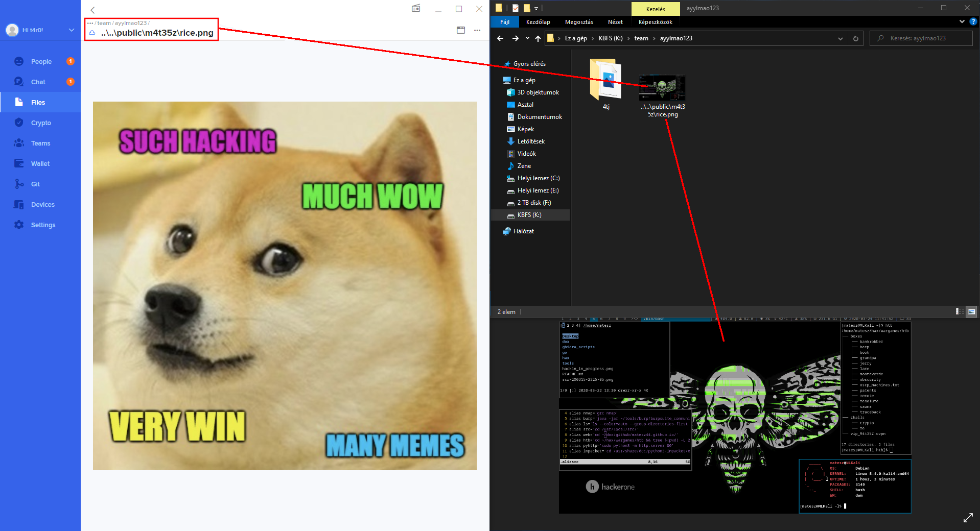Open the Chat section in Keybase sidebar
Viewport: 980px width, 531px height.
click(x=38, y=82)
